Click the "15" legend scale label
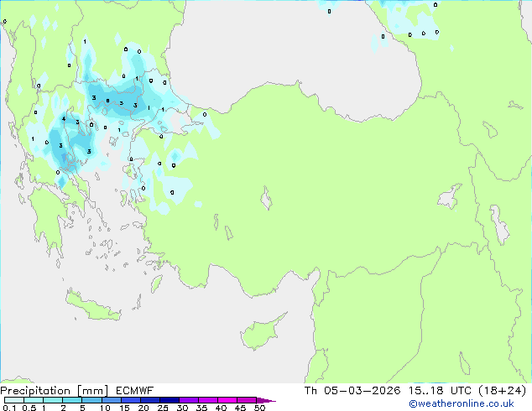 pyautogui.click(x=124, y=408)
